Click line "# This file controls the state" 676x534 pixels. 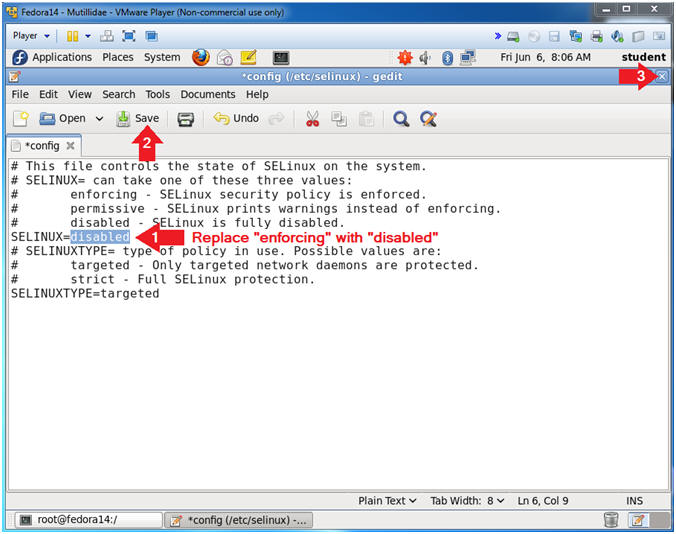(x=219, y=166)
